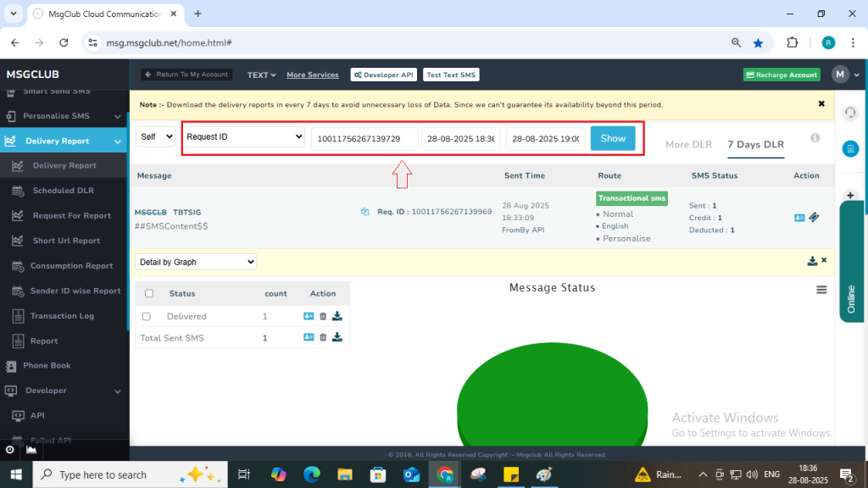Switch to the More DLR tab

[688, 144]
